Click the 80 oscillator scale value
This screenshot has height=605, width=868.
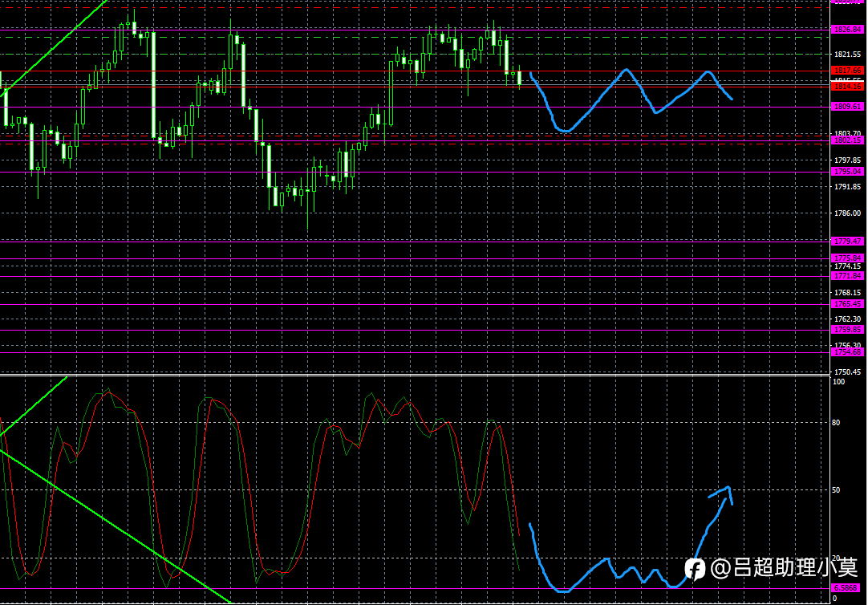(x=836, y=422)
